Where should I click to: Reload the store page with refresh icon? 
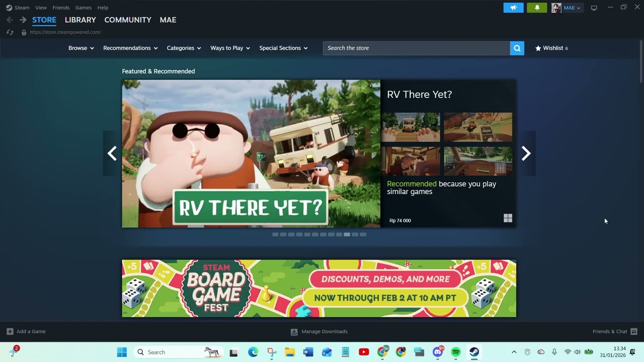tap(10, 32)
